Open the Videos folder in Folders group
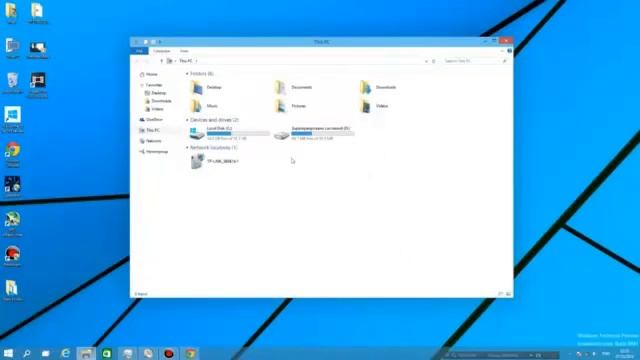This screenshot has width=640, height=360. [x=374, y=106]
